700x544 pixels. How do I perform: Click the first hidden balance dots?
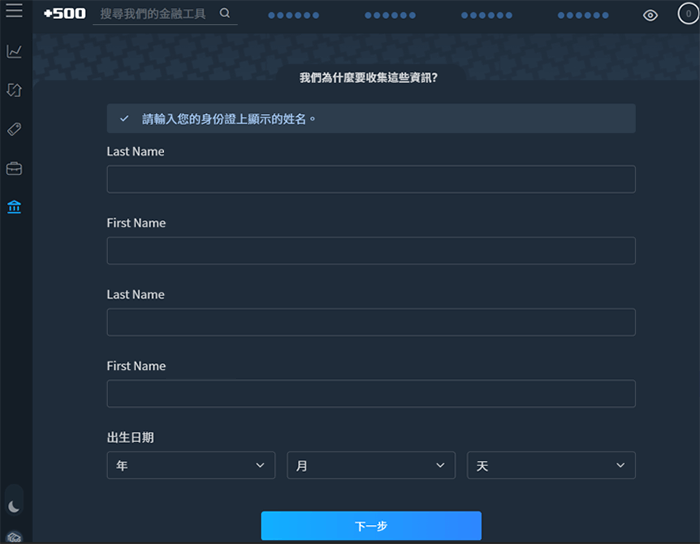pos(293,15)
